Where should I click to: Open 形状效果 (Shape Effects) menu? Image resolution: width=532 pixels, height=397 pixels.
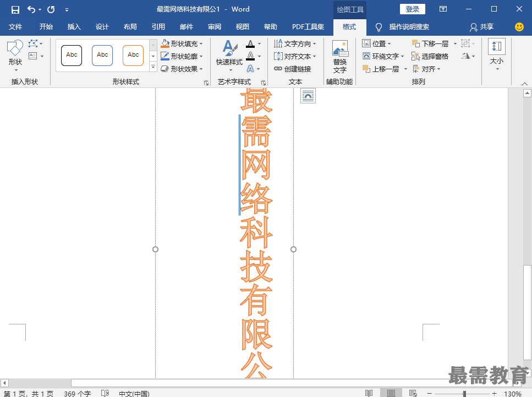coord(182,69)
